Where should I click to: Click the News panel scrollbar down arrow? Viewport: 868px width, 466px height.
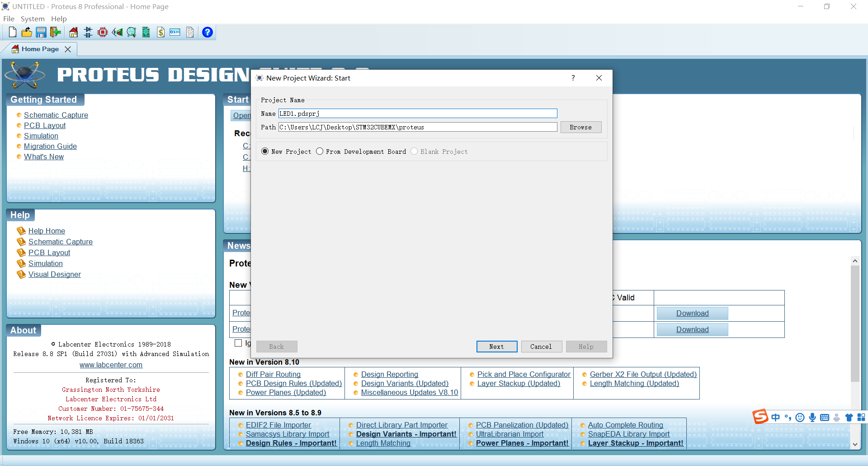855,444
